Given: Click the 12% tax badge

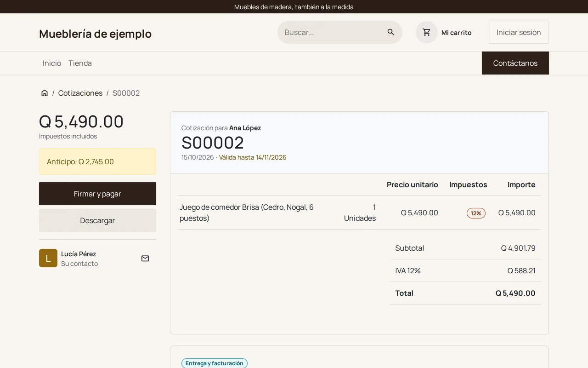Looking at the screenshot, I should 476,213.
